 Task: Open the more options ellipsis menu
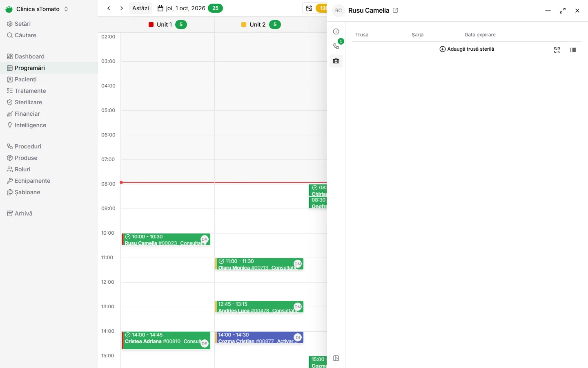tap(548, 11)
